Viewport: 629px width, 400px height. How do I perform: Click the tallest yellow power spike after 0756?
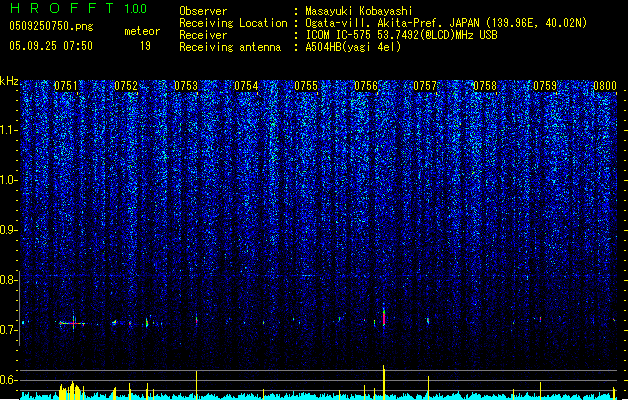[384, 382]
